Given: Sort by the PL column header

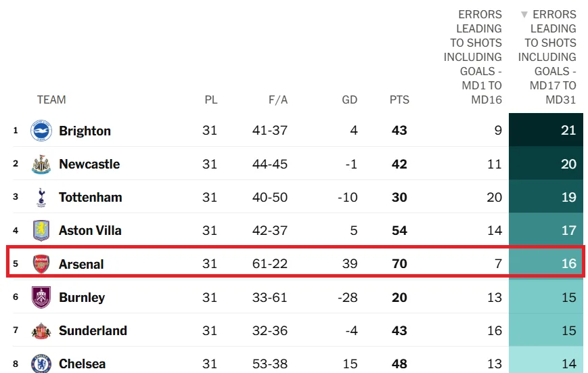Looking at the screenshot, I should click(211, 100).
